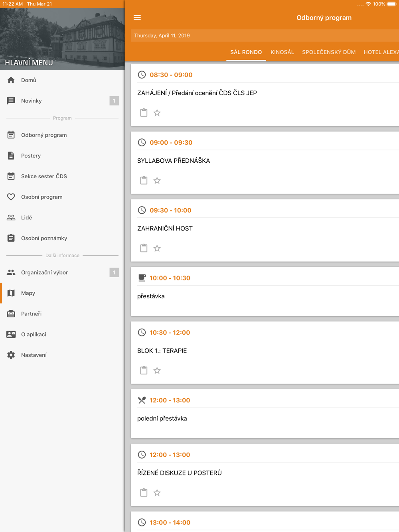Open Osobní program heart icon
This screenshot has height=532, width=399.
coord(11,197)
